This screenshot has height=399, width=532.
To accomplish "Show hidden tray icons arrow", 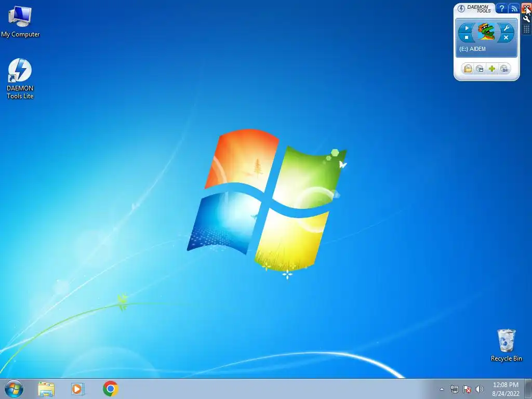I will [442, 389].
